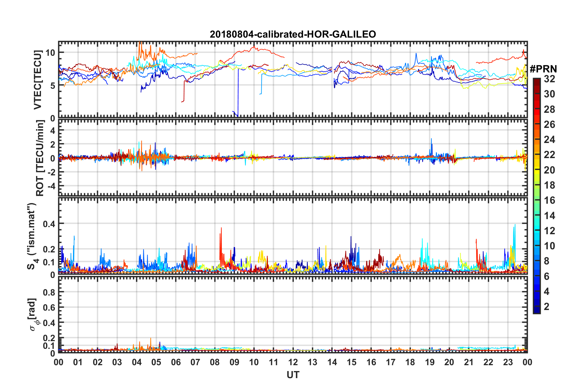
Task: Select the UT x-axis label
Action: point(293,375)
